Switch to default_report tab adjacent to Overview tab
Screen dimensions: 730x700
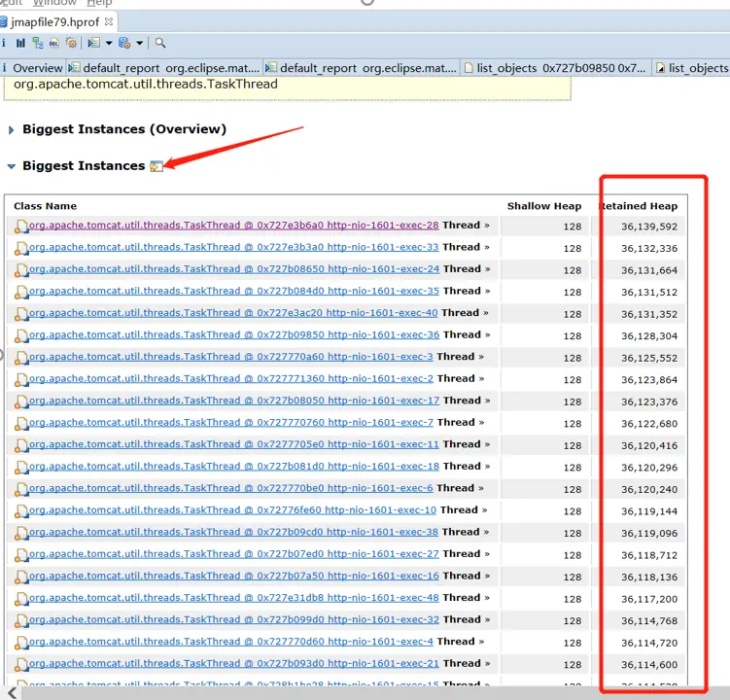tap(164, 68)
